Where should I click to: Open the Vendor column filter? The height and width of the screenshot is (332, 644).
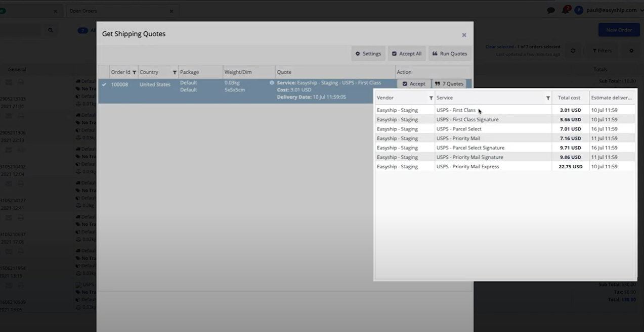pos(431,98)
